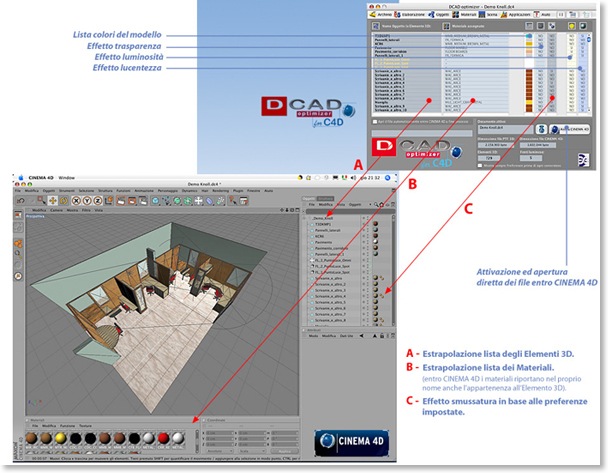Image resolution: width=608 pixels, height=473 pixels.
Task: Click the first clapperboard render view icon
Action: pyautogui.click(x=121, y=201)
